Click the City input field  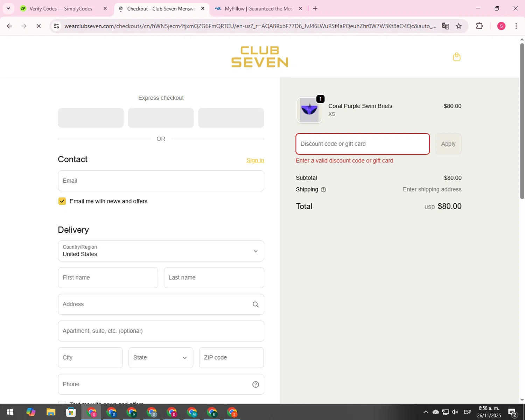click(90, 358)
